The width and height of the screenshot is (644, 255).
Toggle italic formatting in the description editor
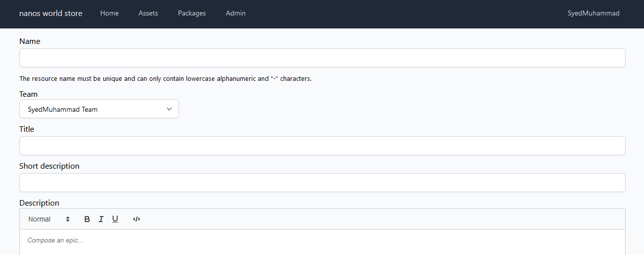click(101, 219)
